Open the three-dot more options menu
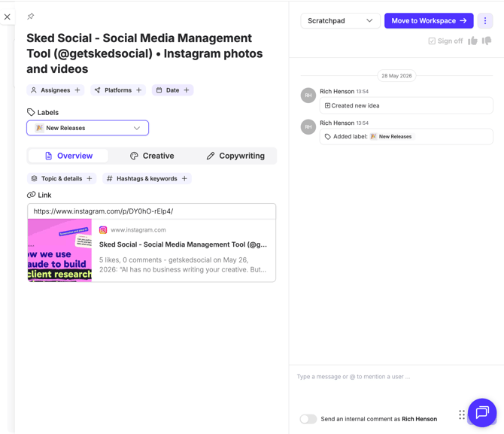504x434 pixels. pyautogui.click(x=485, y=21)
